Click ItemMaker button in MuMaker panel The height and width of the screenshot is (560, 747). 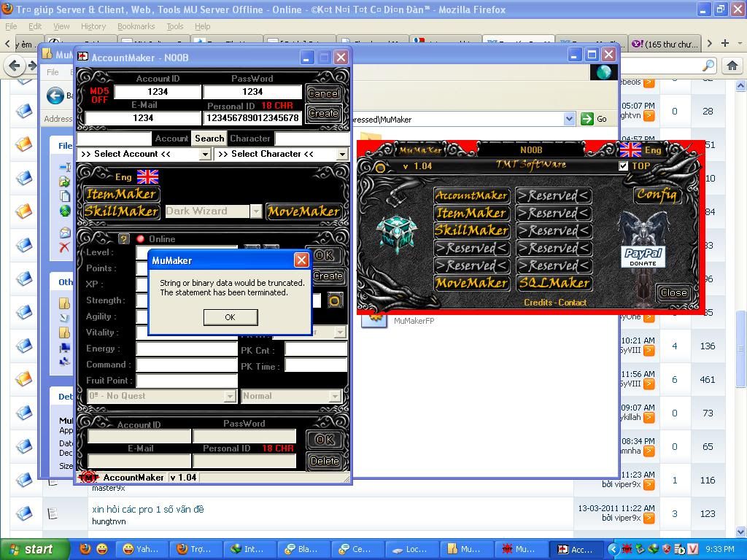pos(472,213)
